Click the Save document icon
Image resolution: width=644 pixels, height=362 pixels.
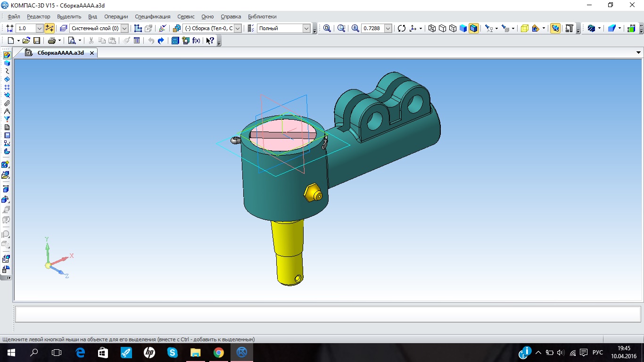[x=36, y=41]
